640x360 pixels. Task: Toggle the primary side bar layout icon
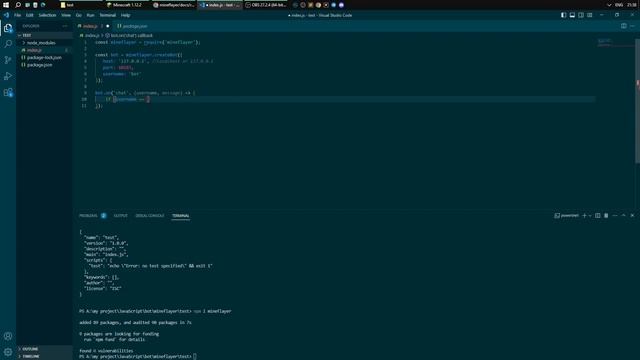click(x=563, y=15)
